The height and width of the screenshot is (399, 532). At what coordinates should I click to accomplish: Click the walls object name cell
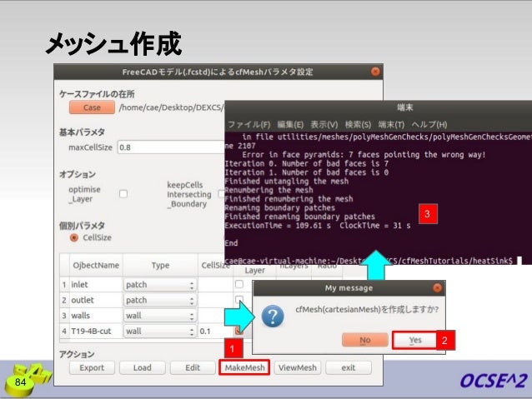96,316
